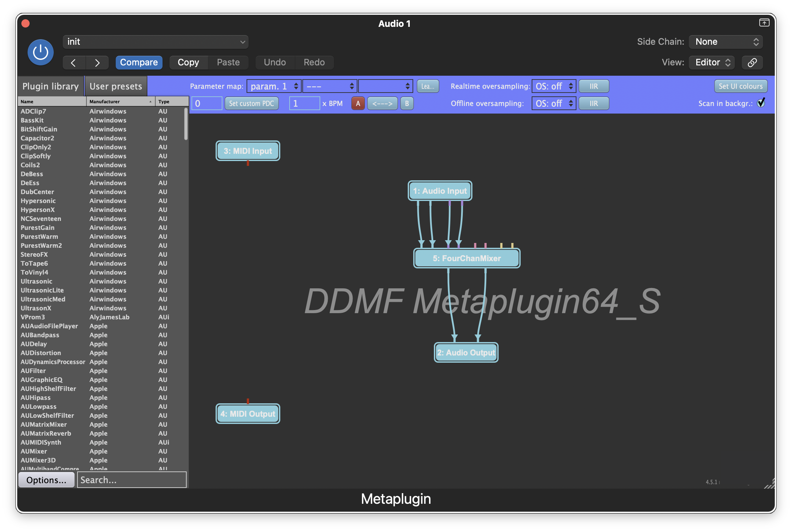
Task: Go to the next preset arrow
Action: (97, 63)
